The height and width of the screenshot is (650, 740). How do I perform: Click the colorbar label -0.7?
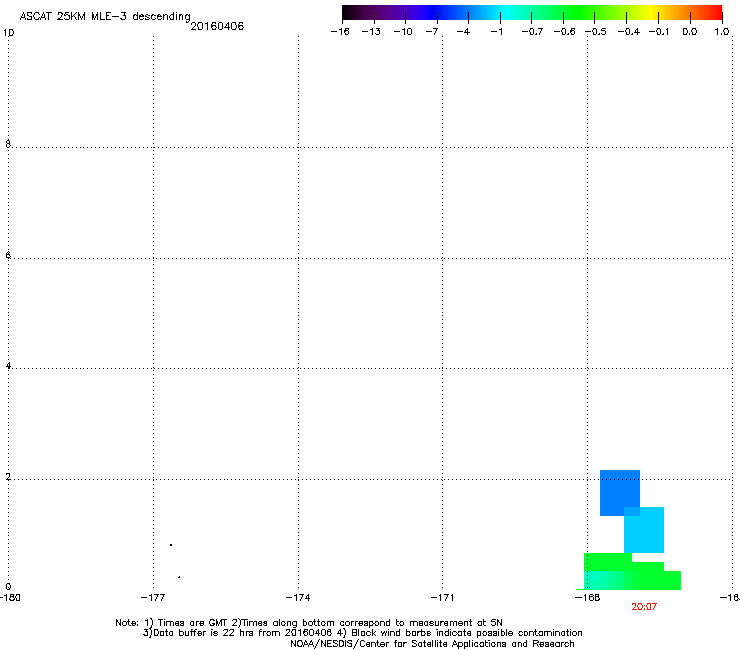coord(532,32)
